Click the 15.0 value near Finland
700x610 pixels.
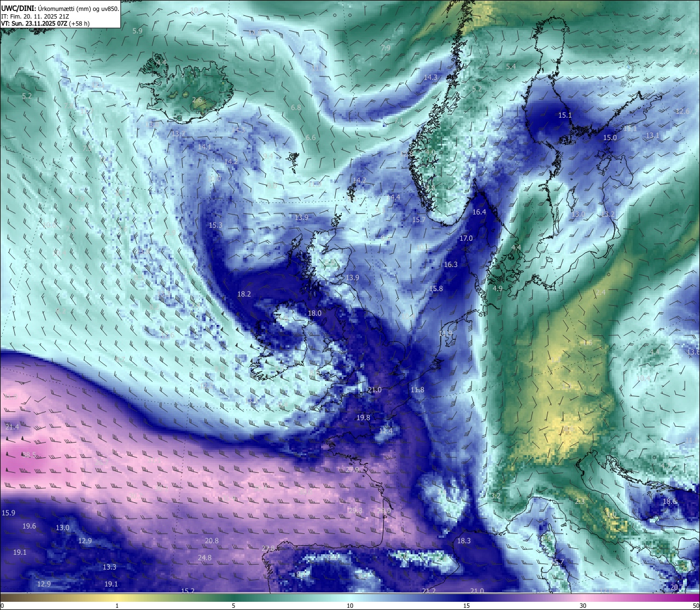(610, 138)
